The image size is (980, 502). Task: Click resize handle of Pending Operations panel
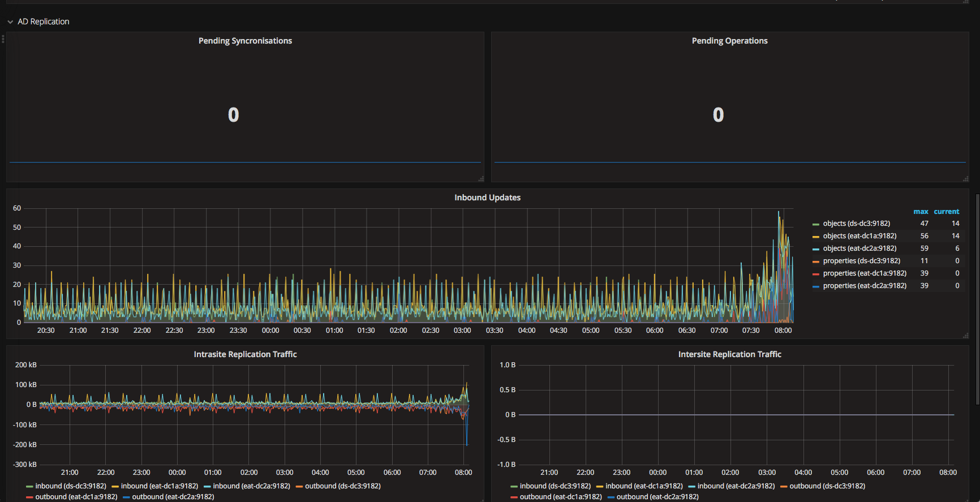(x=965, y=179)
